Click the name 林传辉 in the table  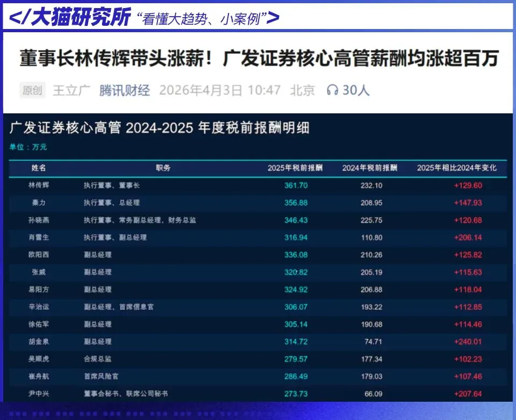click(39, 185)
